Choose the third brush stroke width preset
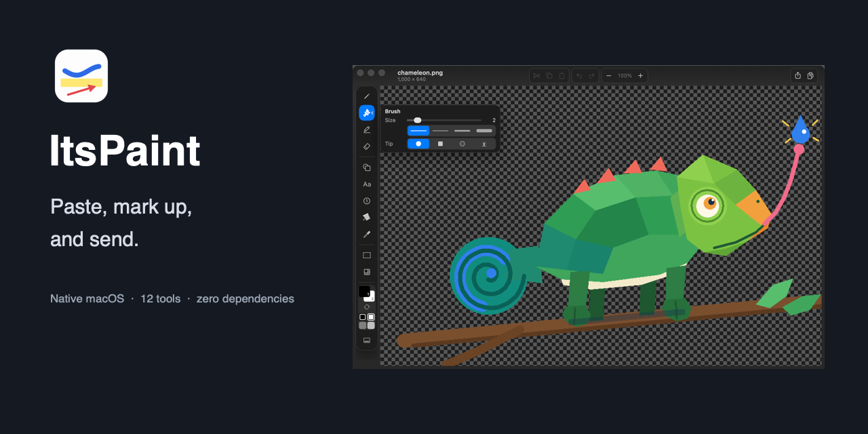 point(462,130)
